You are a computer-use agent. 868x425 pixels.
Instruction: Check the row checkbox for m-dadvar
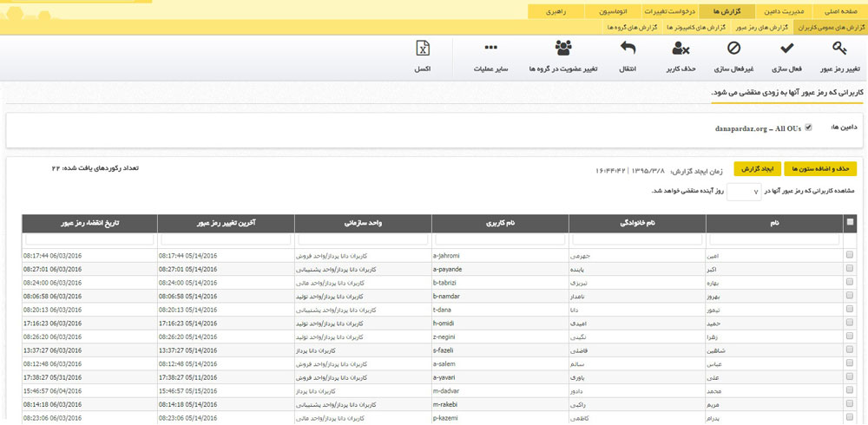tap(850, 390)
